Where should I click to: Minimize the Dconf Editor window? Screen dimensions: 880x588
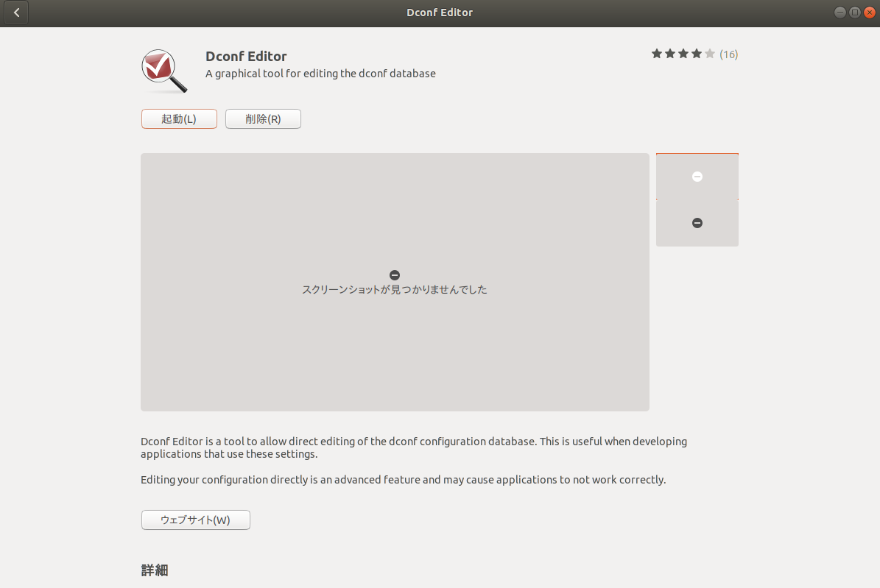(x=839, y=13)
